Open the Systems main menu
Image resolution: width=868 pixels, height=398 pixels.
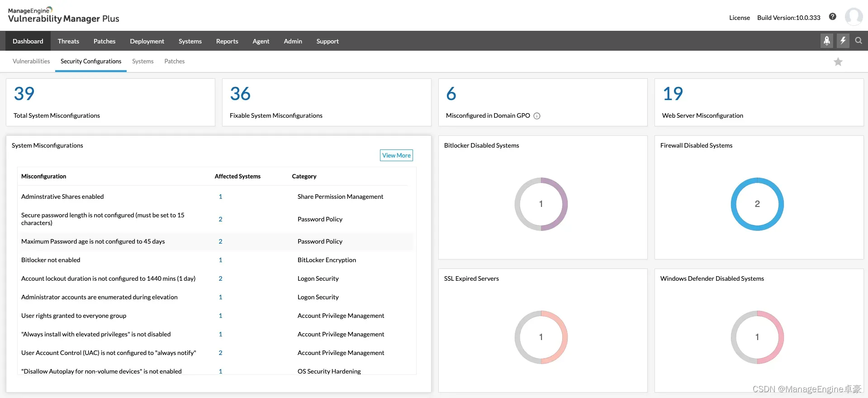click(x=190, y=41)
